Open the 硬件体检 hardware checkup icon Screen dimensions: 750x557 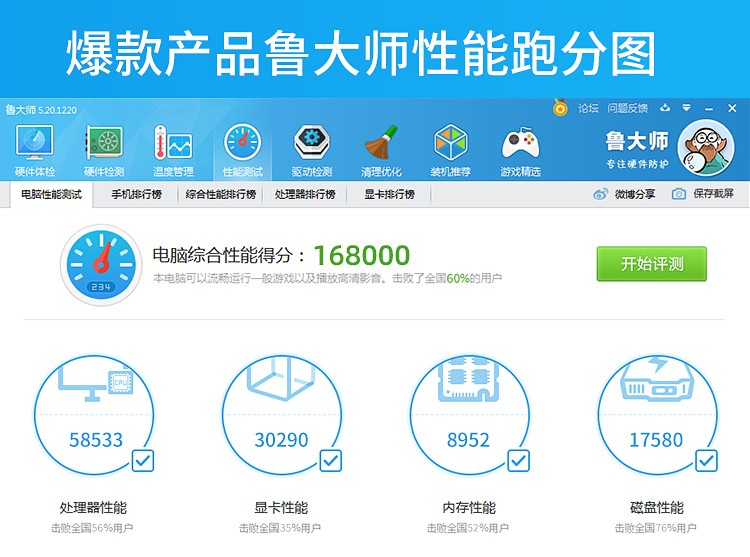34,151
